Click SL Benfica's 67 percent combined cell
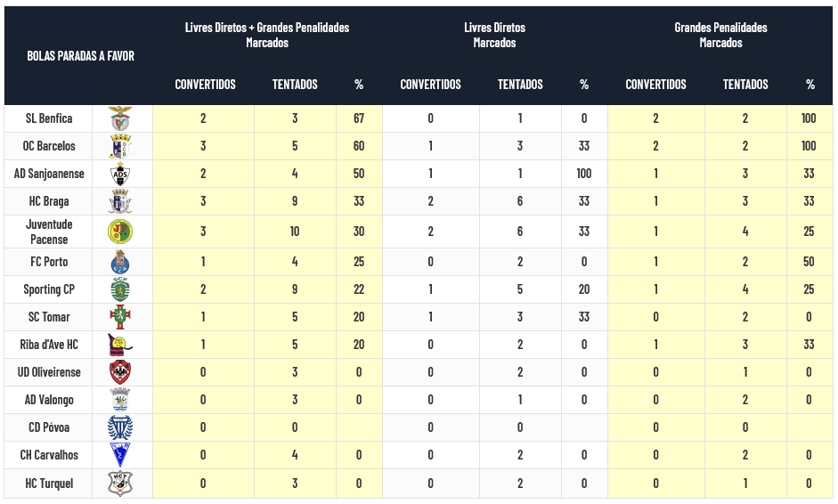 [x=359, y=118]
